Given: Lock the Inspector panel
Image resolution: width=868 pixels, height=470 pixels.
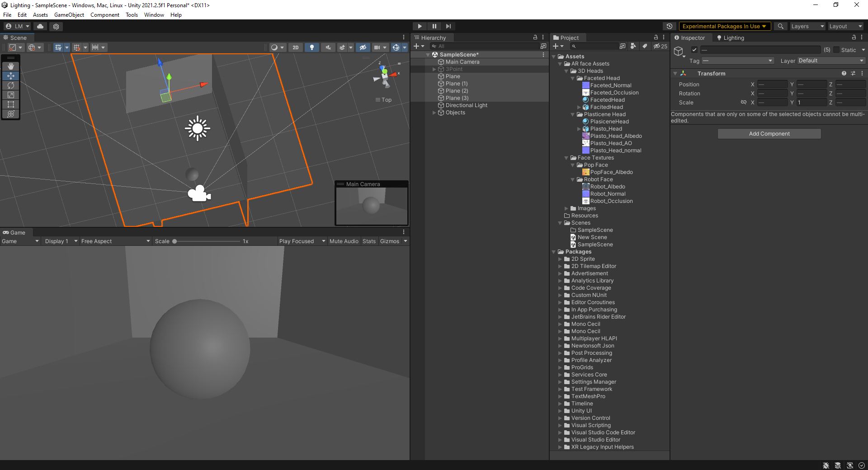Looking at the screenshot, I should point(854,38).
